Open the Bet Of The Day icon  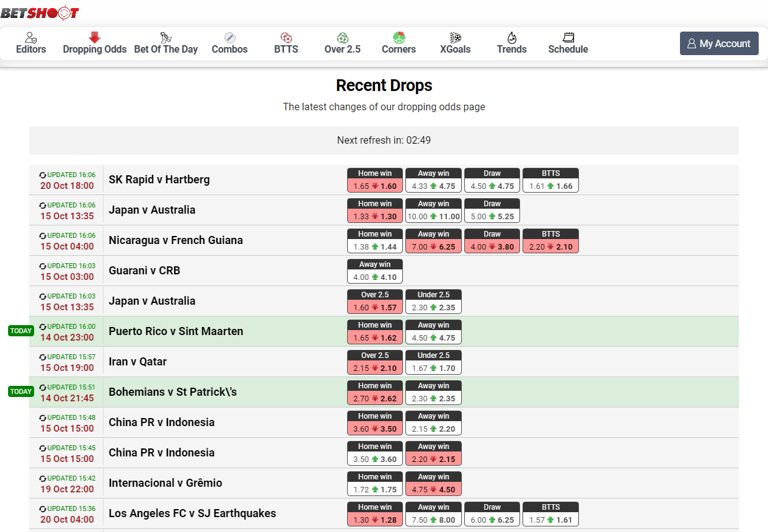pyautogui.click(x=166, y=38)
